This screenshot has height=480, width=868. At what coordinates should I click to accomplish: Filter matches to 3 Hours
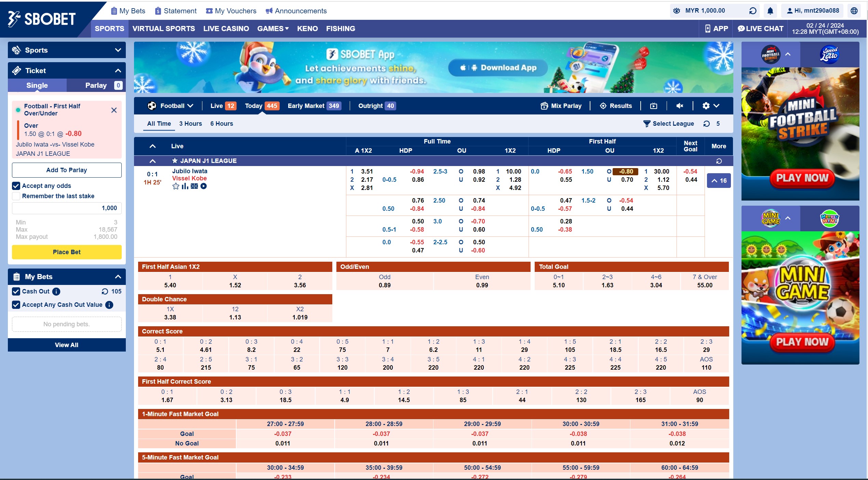(x=190, y=124)
